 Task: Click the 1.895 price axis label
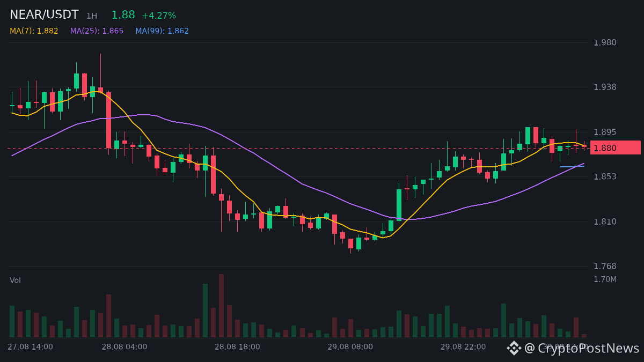(605, 132)
